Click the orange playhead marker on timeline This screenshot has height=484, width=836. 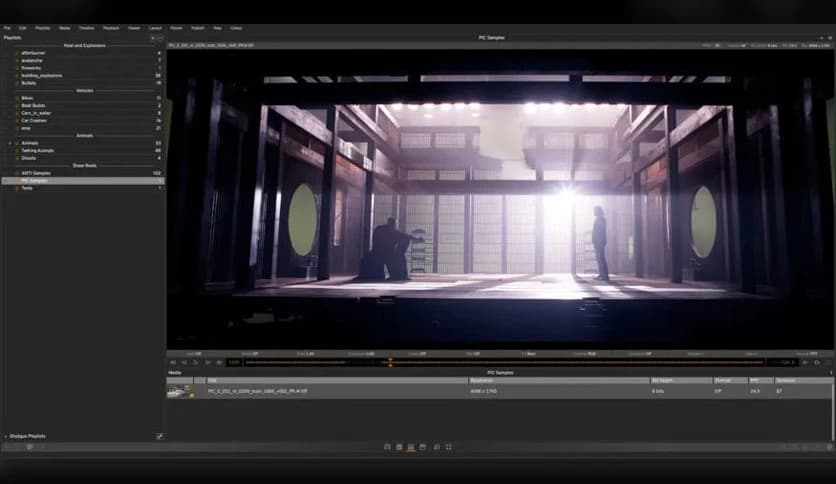[x=390, y=362]
